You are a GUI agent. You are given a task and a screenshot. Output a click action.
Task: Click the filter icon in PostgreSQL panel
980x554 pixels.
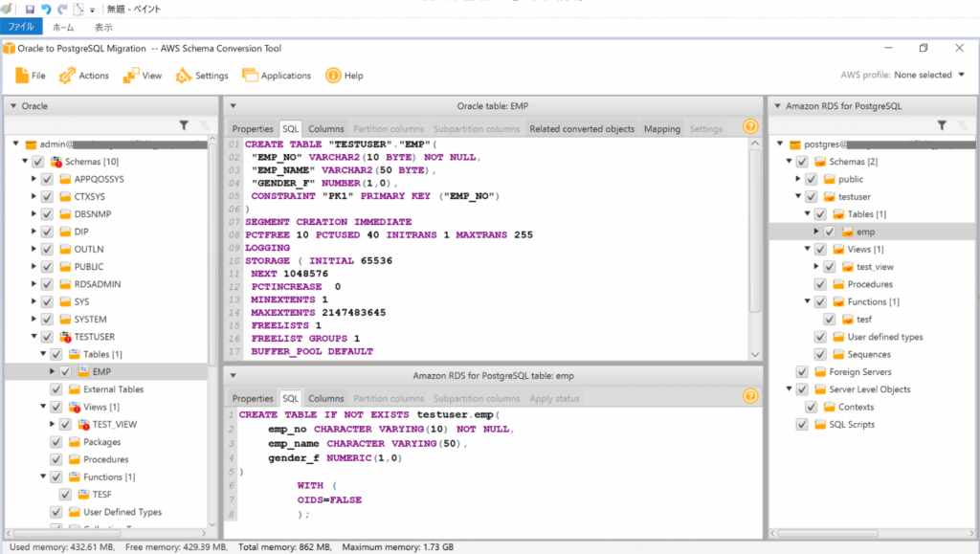942,125
